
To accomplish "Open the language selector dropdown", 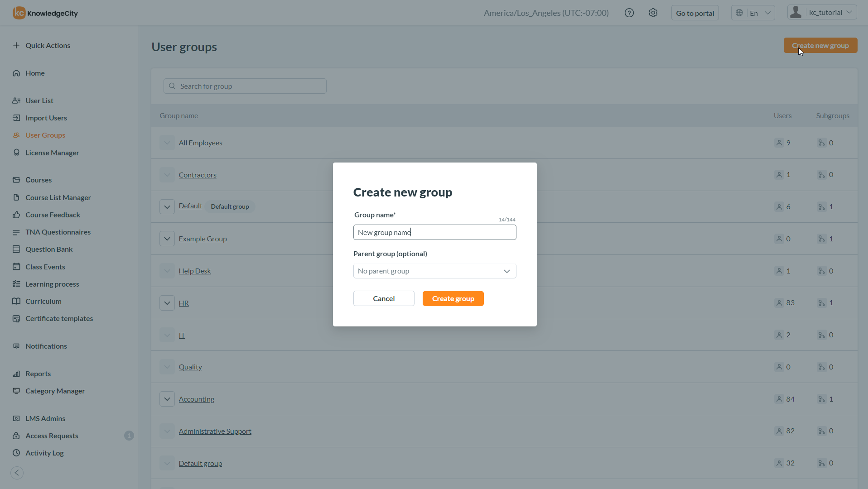I will pyautogui.click(x=752, y=13).
